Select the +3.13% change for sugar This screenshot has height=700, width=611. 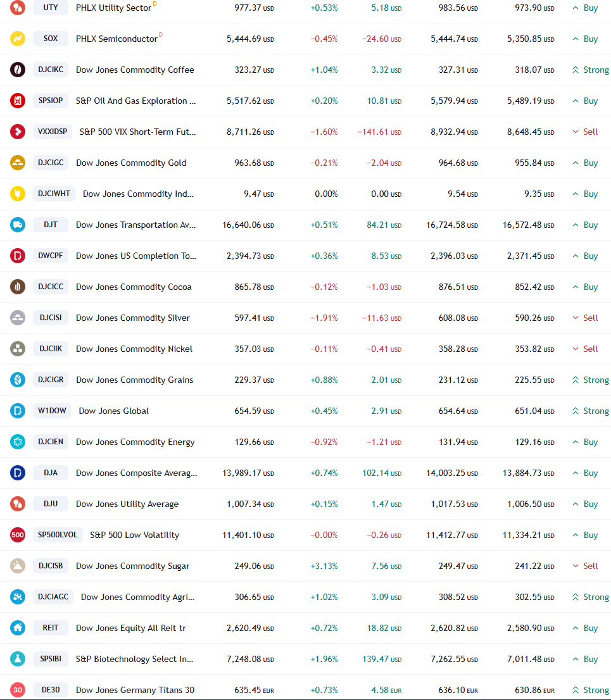click(324, 566)
